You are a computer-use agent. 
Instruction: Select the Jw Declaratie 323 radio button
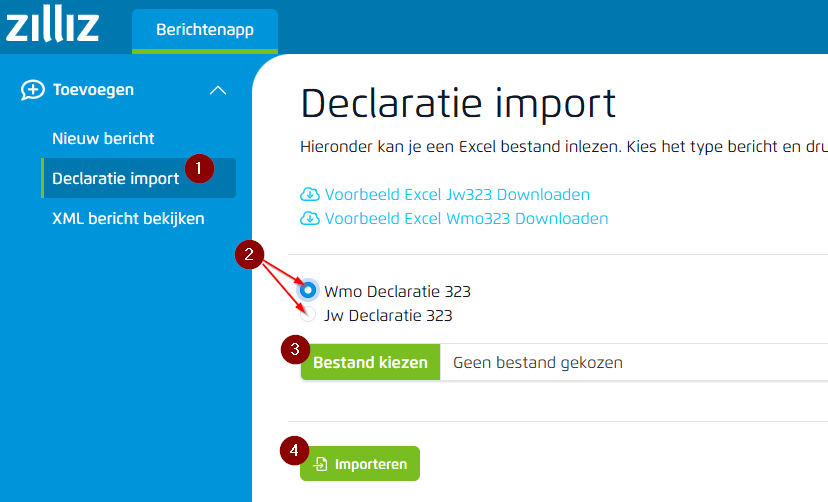click(x=309, y=315)
